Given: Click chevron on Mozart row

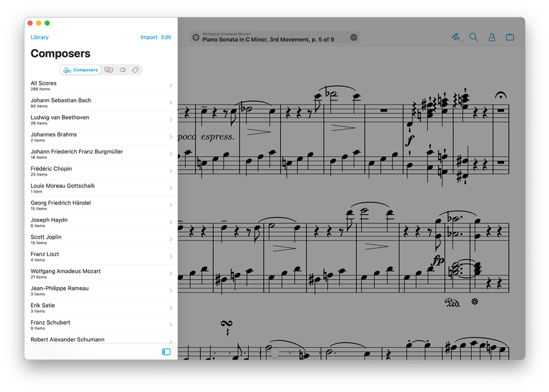Looking at the screenshot, I should point(171,274).
